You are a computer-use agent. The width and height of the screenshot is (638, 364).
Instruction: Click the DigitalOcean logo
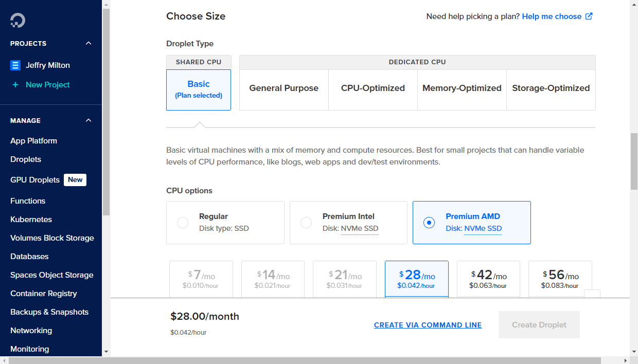pos(17,20)
